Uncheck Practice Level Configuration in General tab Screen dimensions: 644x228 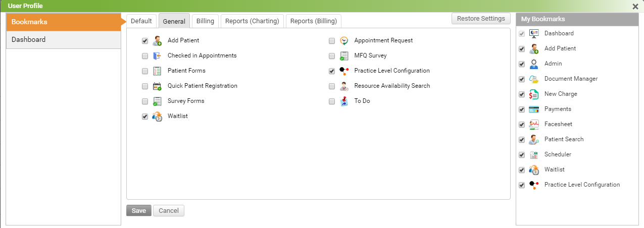332,71
